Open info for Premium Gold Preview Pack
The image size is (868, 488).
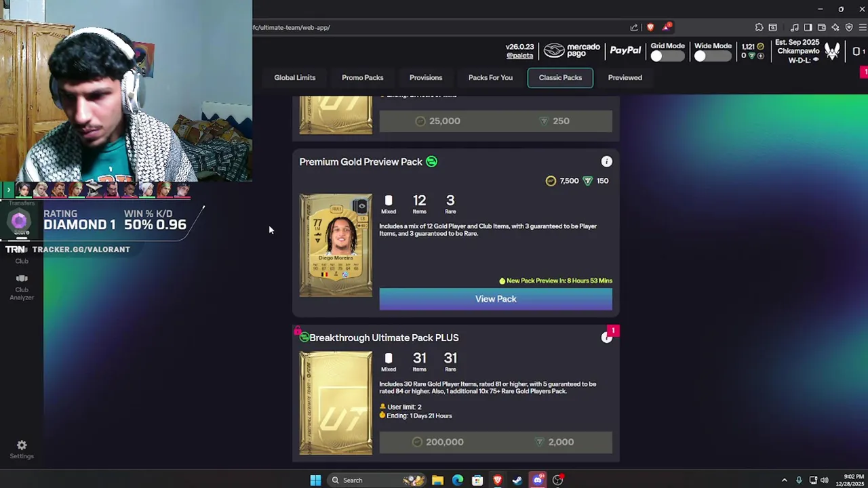[x=606, y=161]
